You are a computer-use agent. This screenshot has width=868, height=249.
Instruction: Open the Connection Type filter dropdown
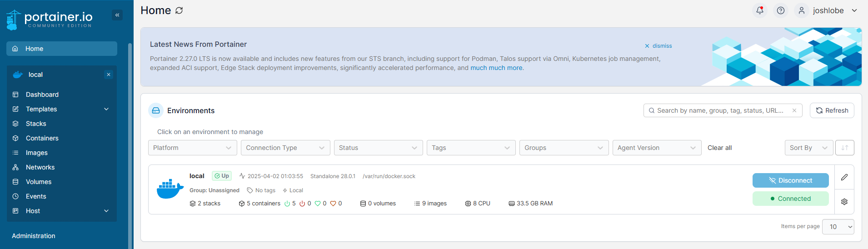(x=285, y=148)
